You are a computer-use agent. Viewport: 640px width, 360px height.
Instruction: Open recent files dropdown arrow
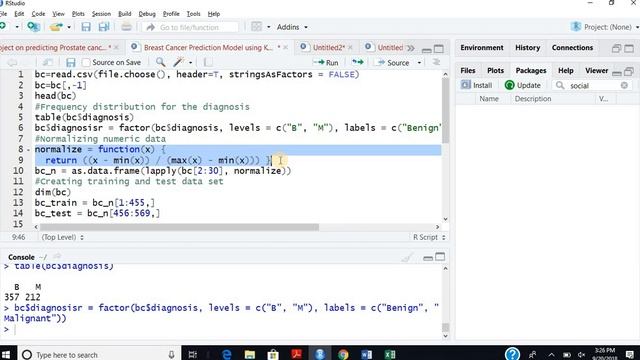[x=69, y=27]
